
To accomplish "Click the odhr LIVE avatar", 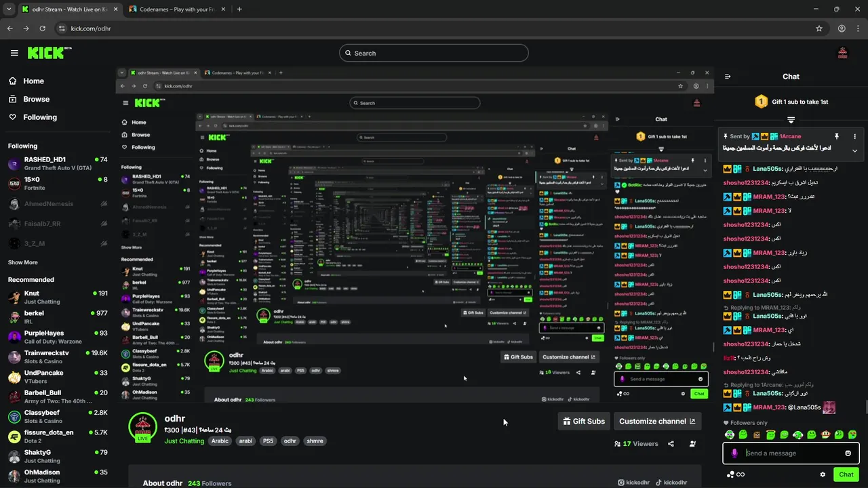I will coord(142,426).
